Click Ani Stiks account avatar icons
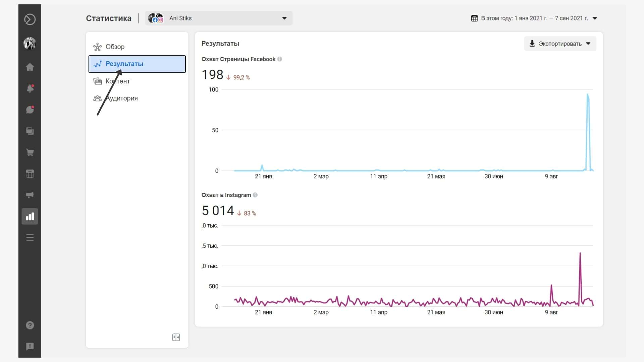 pyautogui.click(x=156, y=18)
